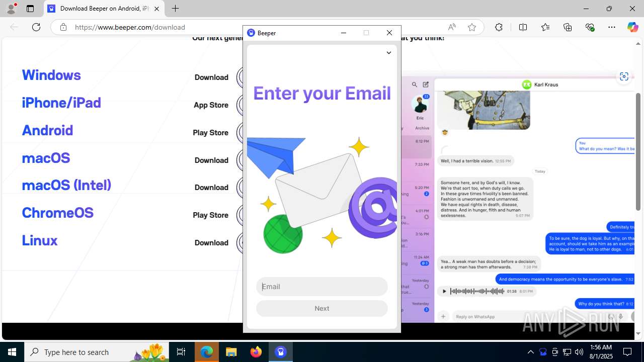Click Beeper icon on taskbar
The height and width of the screenshot is (362, 644).
pos(281,352)
